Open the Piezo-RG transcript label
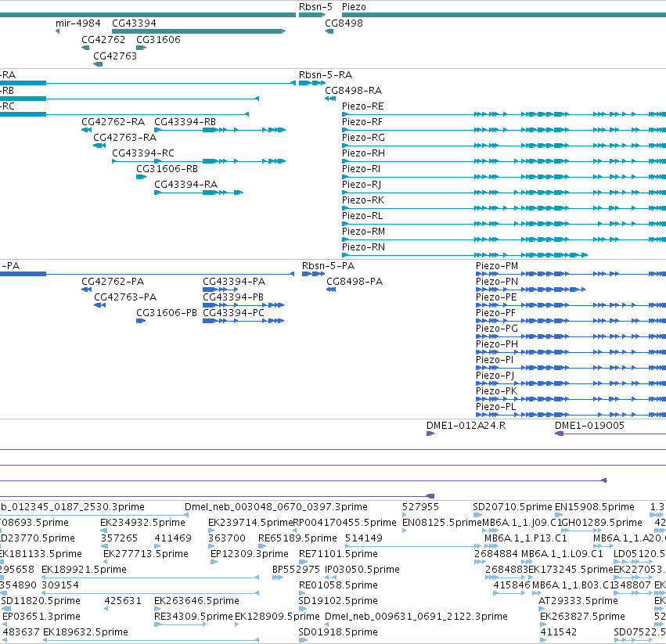666x644 pixels. [x=363, y=138]
